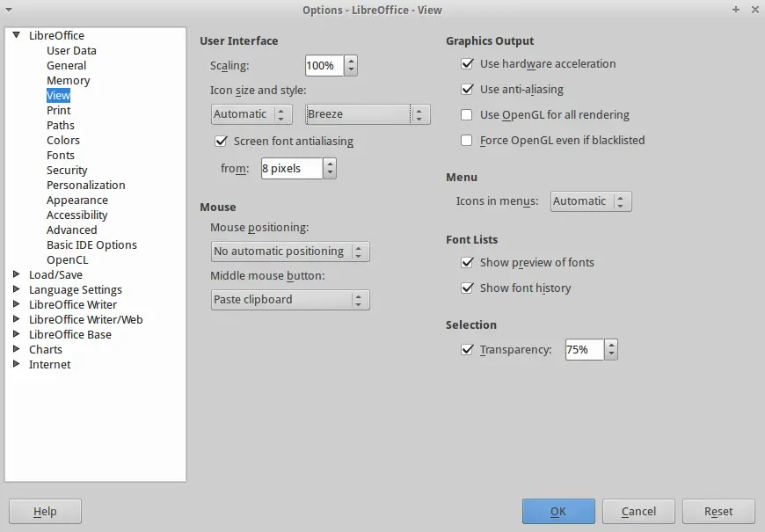The width and height of the screenshot is (765, 532).
Task: Expand the Language Settings arrow
Action: click(x=16, y=289)
